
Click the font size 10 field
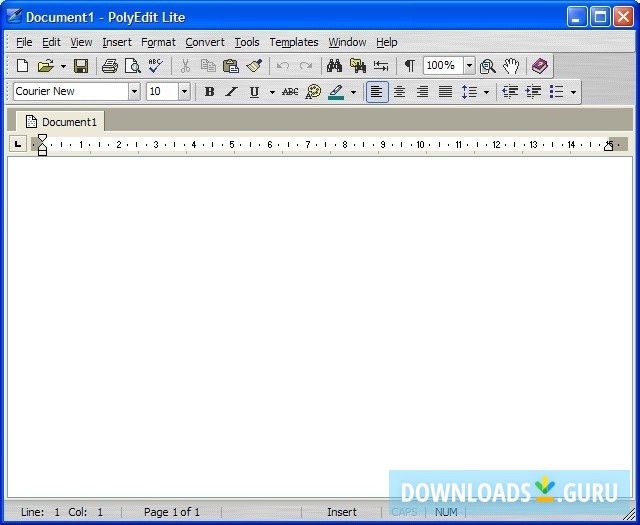coord(162,91)
